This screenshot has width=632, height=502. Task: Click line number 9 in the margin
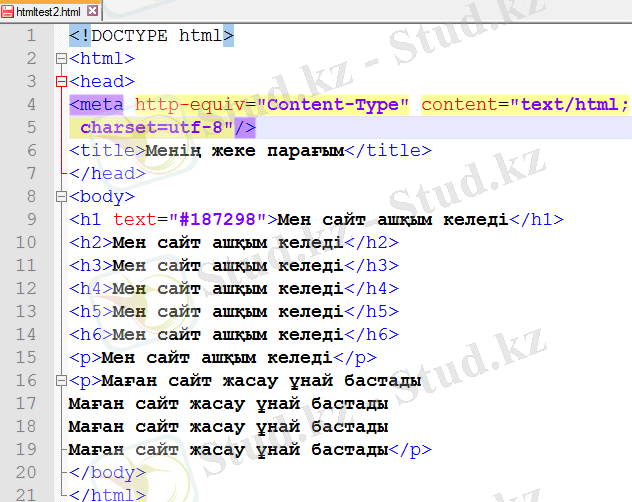(31, 220)
